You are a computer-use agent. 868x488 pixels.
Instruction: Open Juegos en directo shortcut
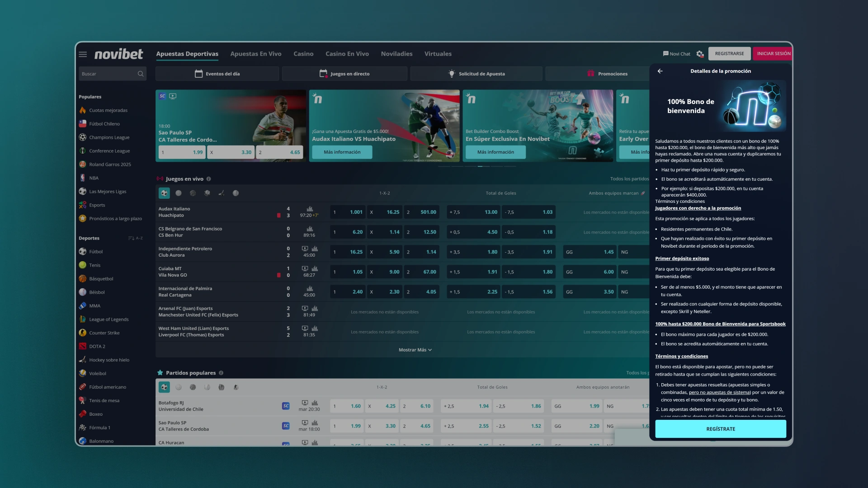pos(344,74)
